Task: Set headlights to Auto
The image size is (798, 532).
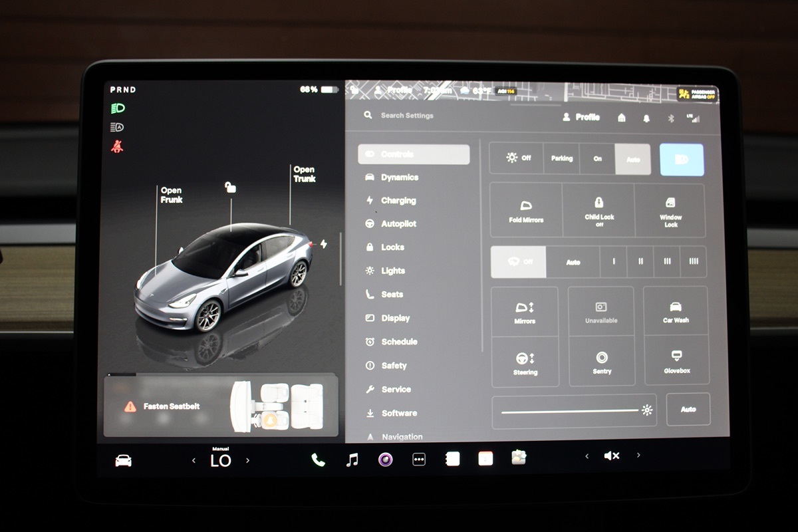Action: click(x=632, y=159)
